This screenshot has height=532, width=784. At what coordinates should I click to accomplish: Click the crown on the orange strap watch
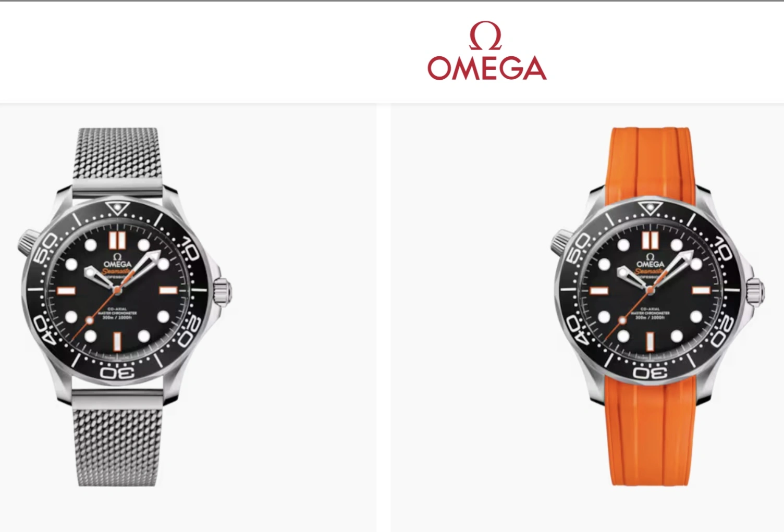click(756, 290)
